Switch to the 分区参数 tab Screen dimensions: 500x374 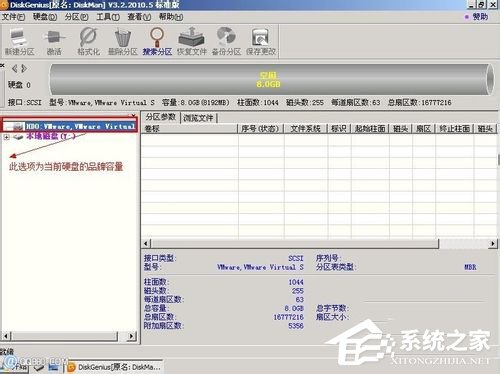161,117
